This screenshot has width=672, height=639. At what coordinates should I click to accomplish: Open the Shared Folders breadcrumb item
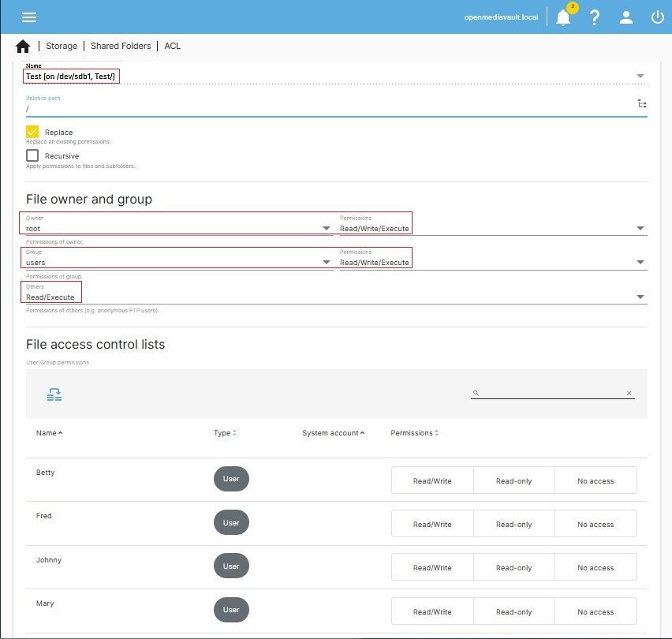coord(120,46)
